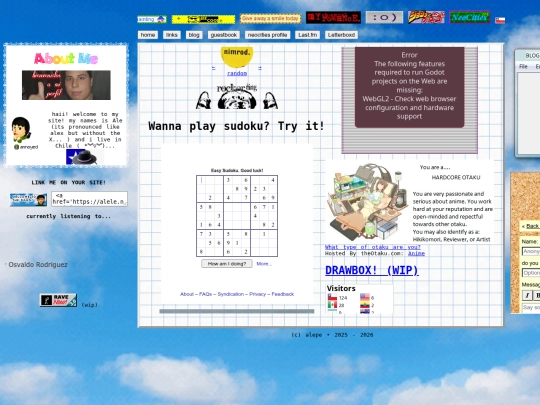Click the Ecuador flag in Visitors counter
The width and height of the screenshot is (540, 405).
click(365, 305)
